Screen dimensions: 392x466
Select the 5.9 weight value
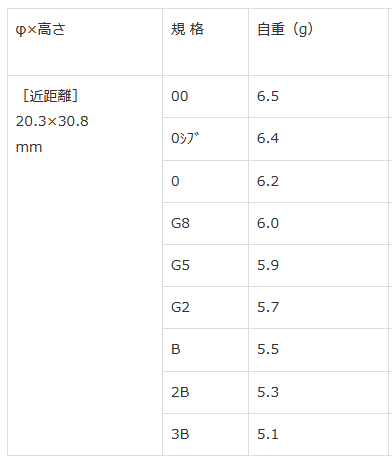[268, 265]
